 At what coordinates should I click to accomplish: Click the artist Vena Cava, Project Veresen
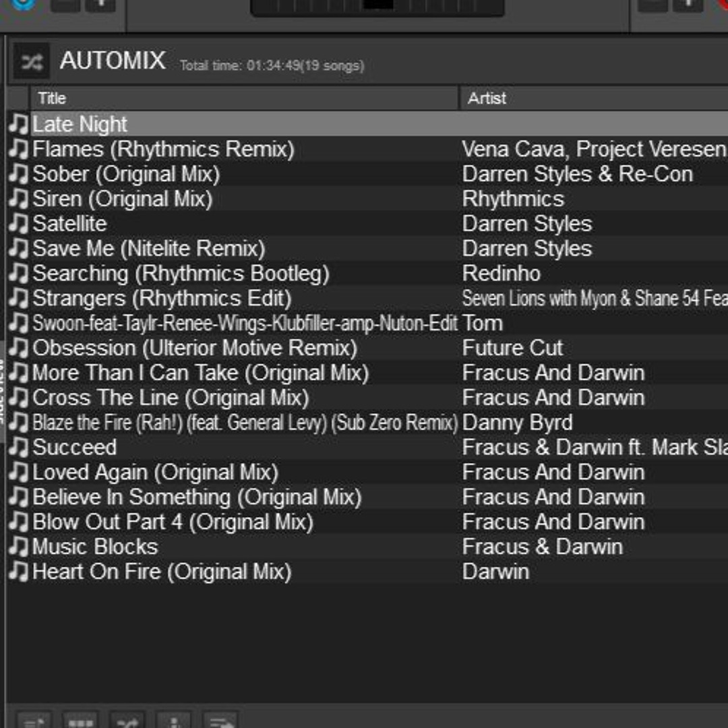[595, 149]
